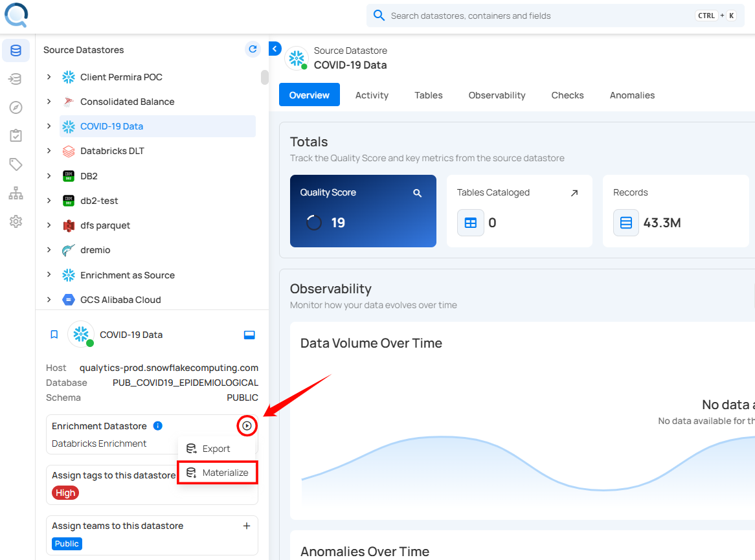The image size is (755, 560).
Task: Expand the Databricks DLT tree node
Action: 49,151
